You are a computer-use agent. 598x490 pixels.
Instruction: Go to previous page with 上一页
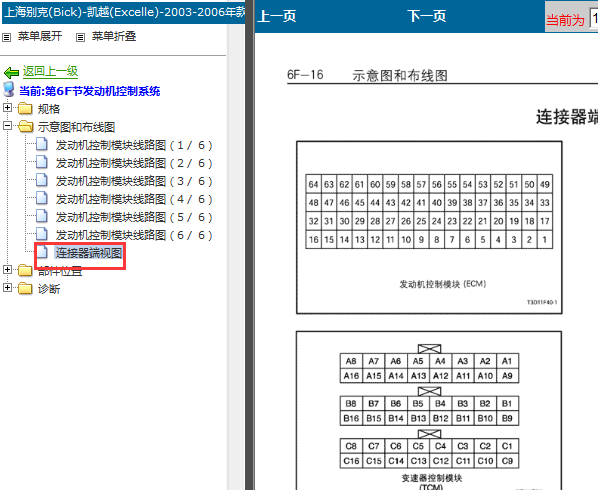277,16
